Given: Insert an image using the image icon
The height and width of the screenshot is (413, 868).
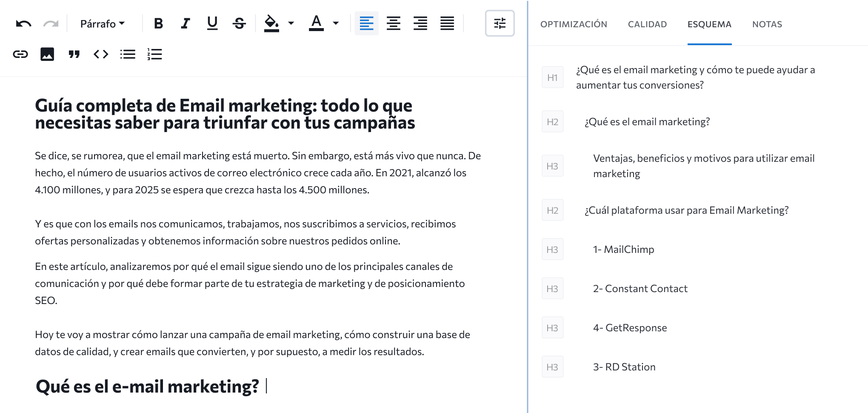Looking at the screenshot, I should (x=48, y=54).
